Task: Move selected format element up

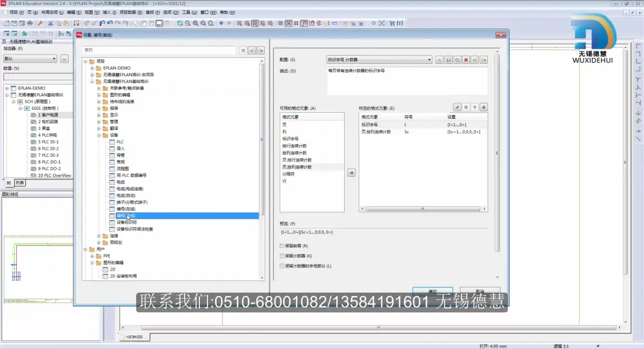Action: [x=475, y=107]
